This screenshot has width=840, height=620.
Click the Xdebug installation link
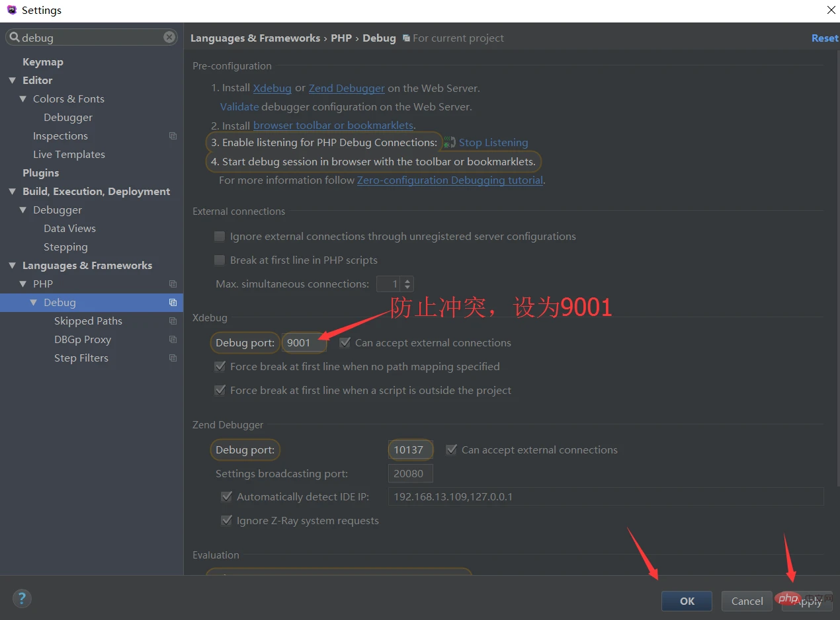click(272, 87)
